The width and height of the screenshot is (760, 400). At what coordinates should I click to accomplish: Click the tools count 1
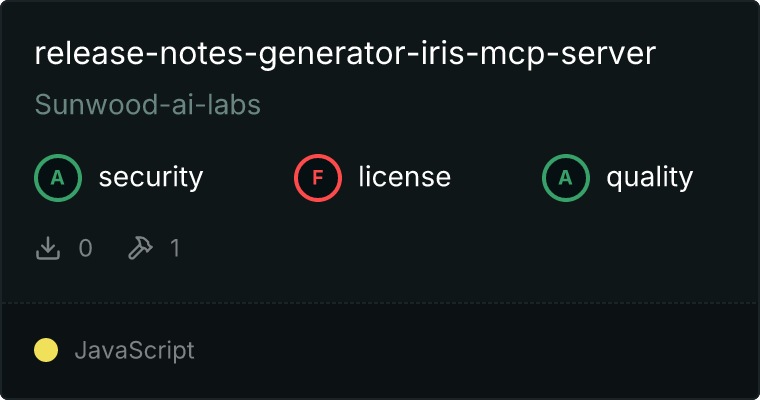175,248
